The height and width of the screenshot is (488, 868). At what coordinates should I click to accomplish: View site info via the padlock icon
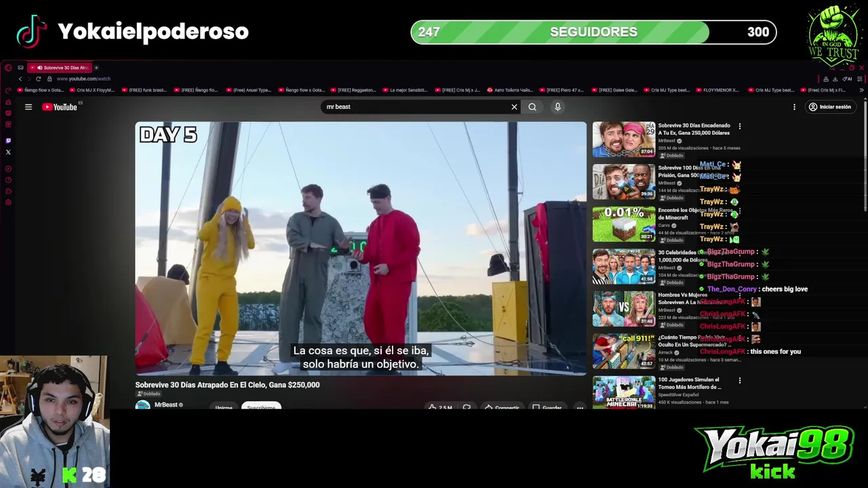[49, 79]
